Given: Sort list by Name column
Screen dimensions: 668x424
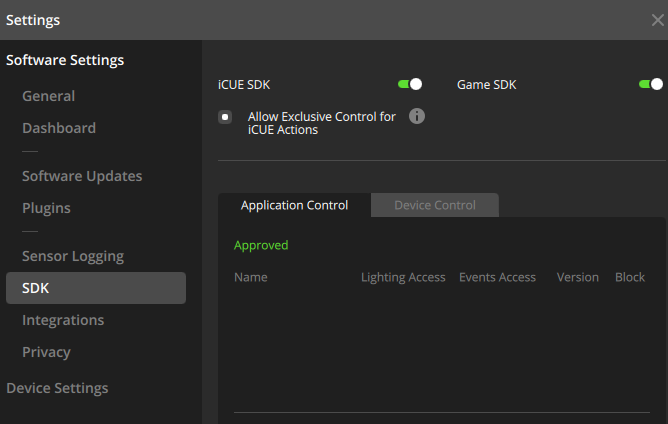Looking at the screenshot, I should (250, 277).
